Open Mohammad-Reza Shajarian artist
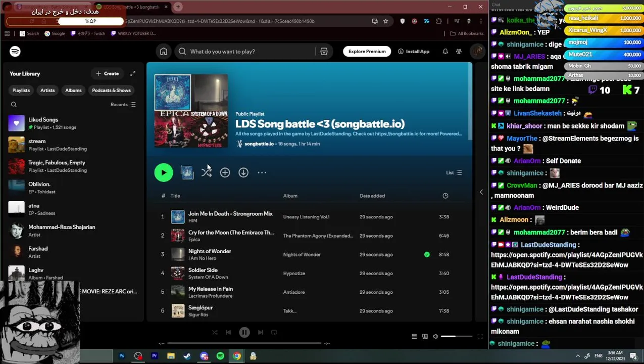Viewport: 644px width, 364px height. point(73,231)
